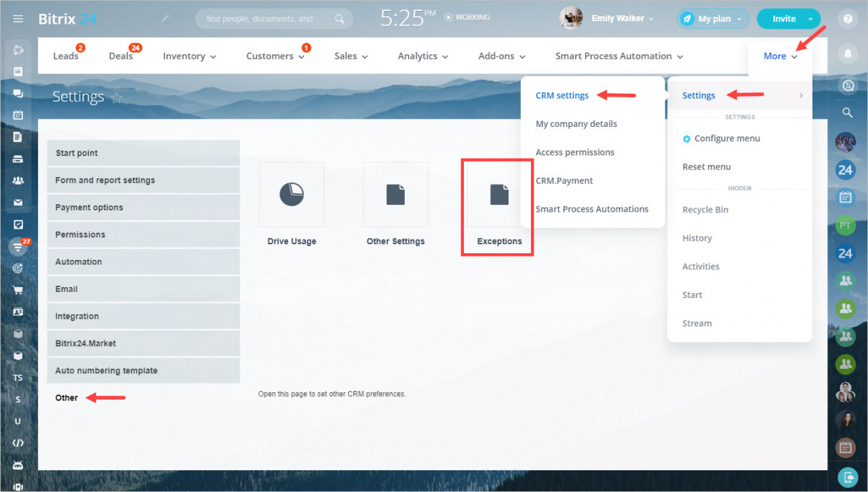Click the green PT avatar in right panel
This screenshot has width=868, height=492.
tap(845, 225)
